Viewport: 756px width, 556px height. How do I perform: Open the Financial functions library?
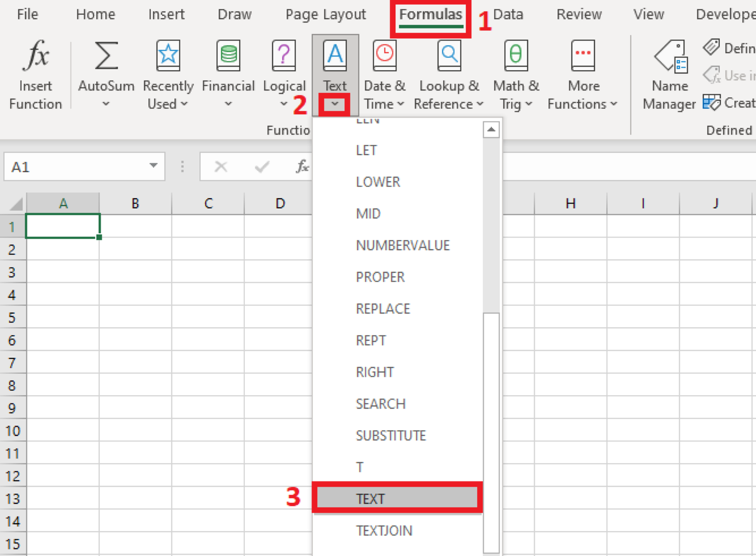tap(228, 76)
